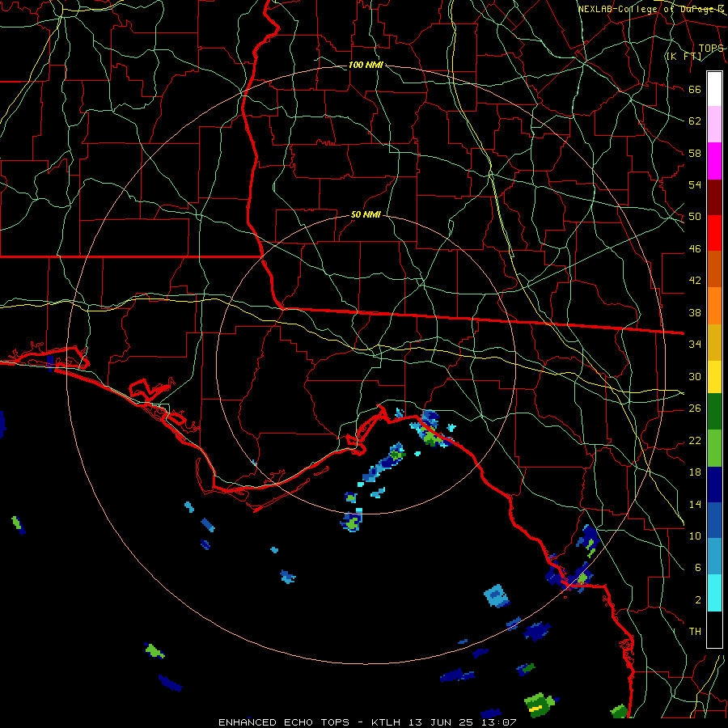Click the light green legend swatch
This screenshot has width=728, height=728.
[714, 448]
